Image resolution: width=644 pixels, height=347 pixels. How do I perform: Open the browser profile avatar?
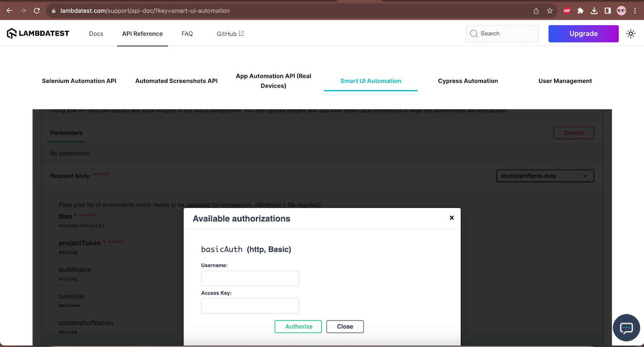[621, 11]
